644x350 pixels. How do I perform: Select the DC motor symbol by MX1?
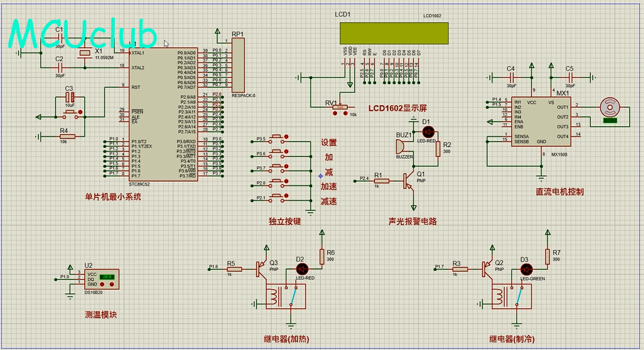coord(611,107)
